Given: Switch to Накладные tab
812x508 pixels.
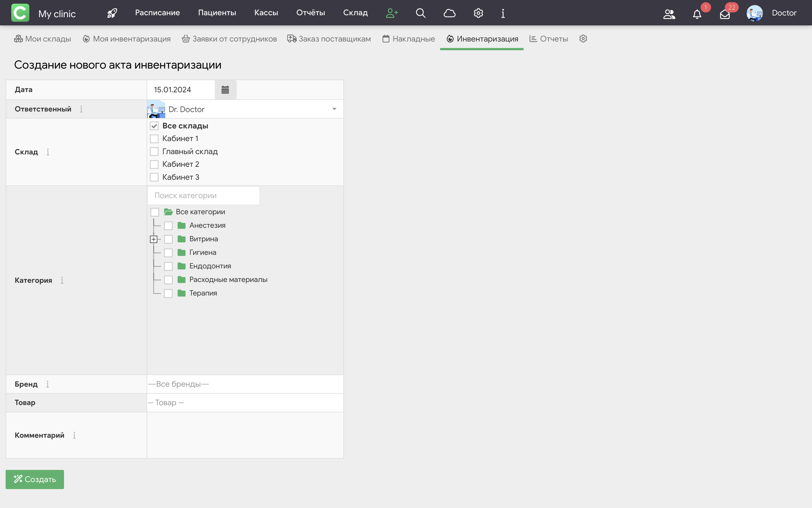Looking at the screenshot, I should point(408,39).
